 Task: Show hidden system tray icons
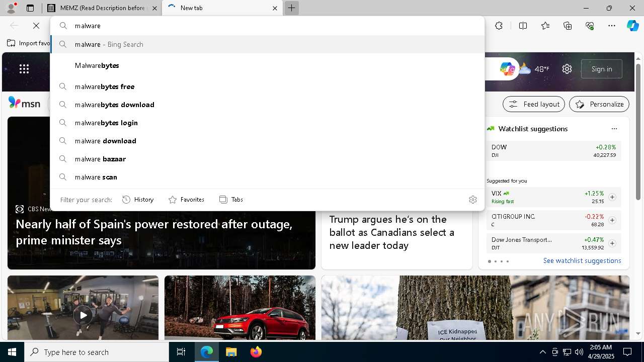pyautogui.click(x=542, y=352)
